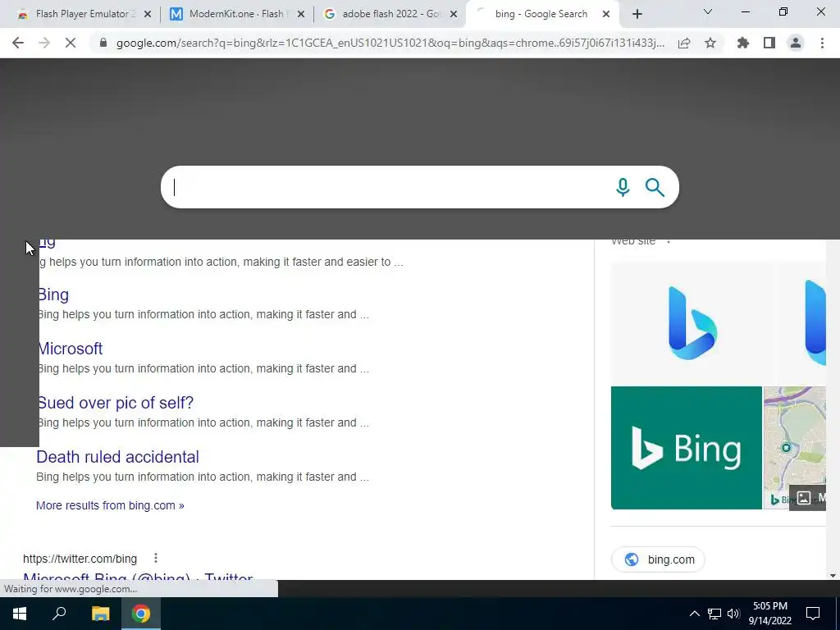The image size is (840, 630).
Task: Open Windows taskbar search
Action: [59, 614]
